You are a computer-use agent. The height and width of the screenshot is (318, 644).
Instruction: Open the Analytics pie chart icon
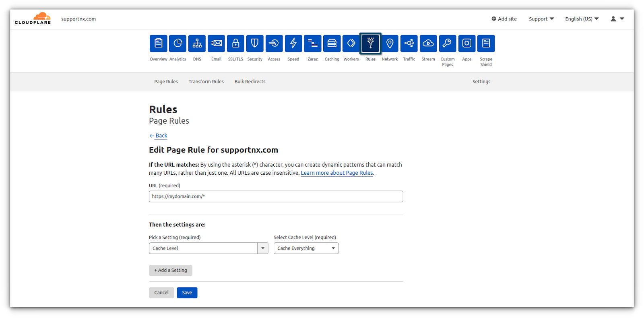pyautogui.click(x=178, y=43)
